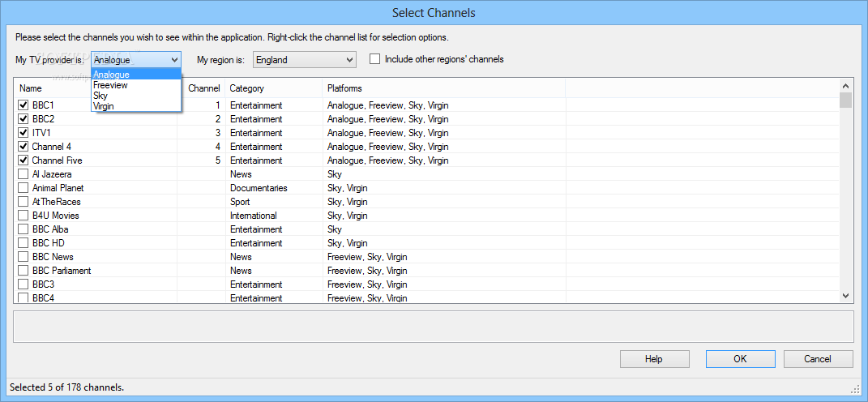The height and width of the screenshot is (402, 868).
Task: Open the My region England dropdown
Action: coord(304,59)
